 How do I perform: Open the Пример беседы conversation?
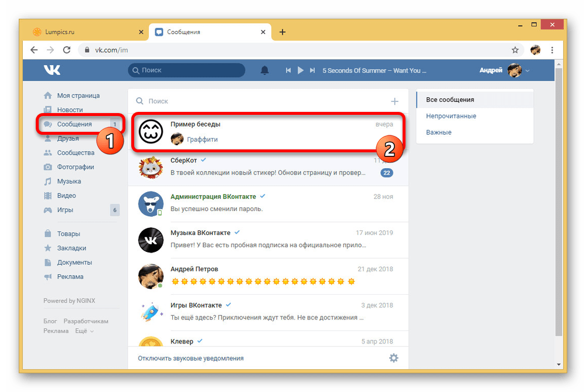[268, 132]
